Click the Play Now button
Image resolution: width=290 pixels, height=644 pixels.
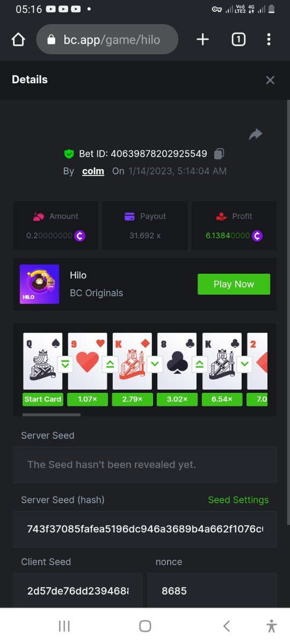pyautogui.click(x=234, y=284)
